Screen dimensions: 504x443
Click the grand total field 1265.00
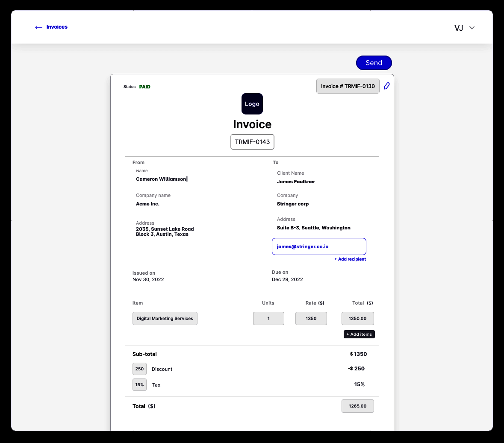click(358, 406)
